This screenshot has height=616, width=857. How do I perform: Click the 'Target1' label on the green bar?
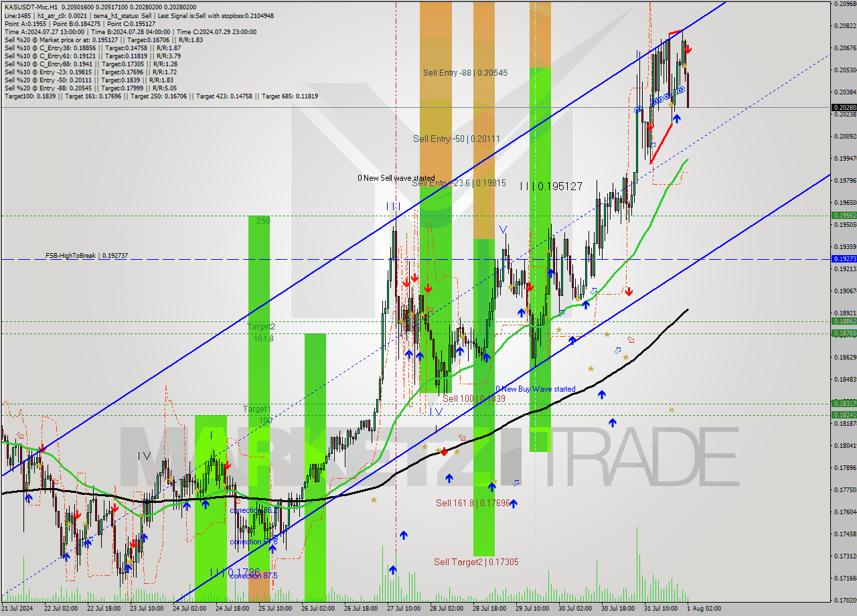(x=257, y=408)
